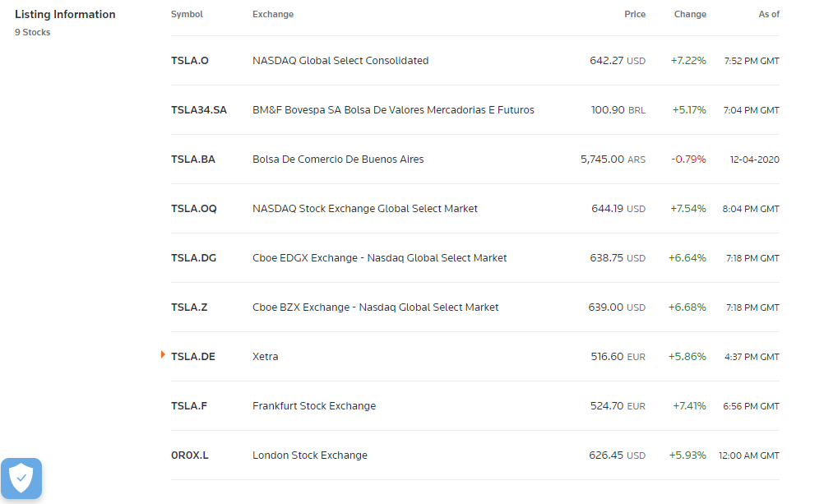Select the 0ROX.L London listing
The height and width of the screenshot is (504, 824).
click(x=188, y=455)
